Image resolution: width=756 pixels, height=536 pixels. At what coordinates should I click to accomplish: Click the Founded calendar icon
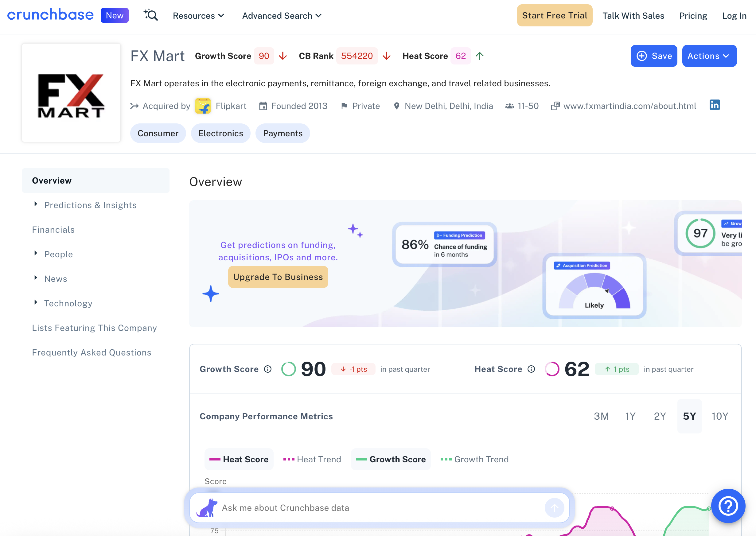click(x=263, y=106)
